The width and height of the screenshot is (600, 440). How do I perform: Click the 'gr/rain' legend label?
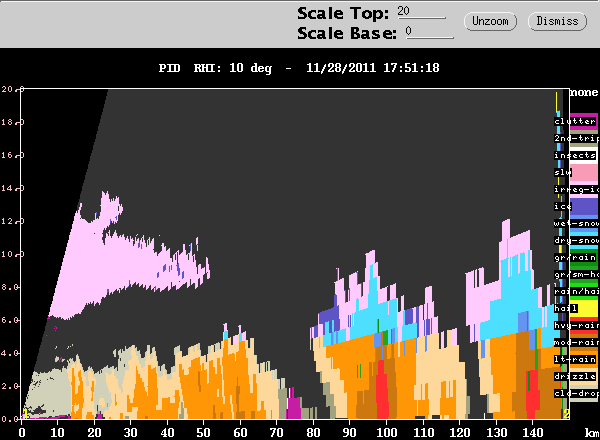tap(575, 257)
